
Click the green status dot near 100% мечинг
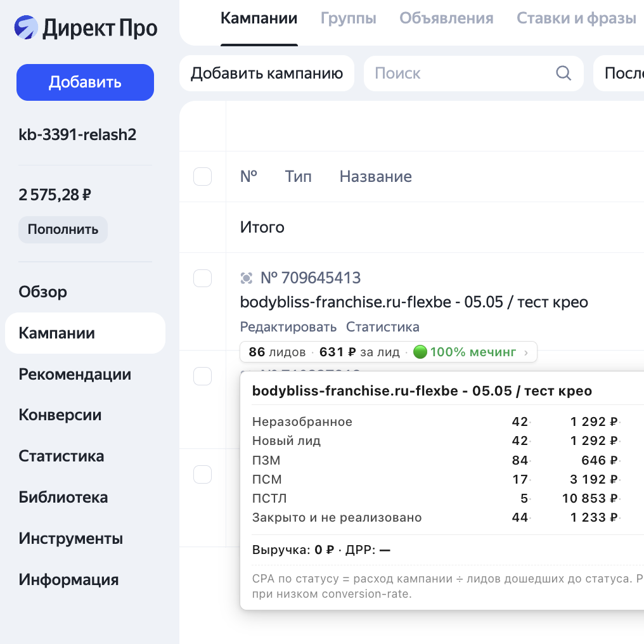coord(420,352)
